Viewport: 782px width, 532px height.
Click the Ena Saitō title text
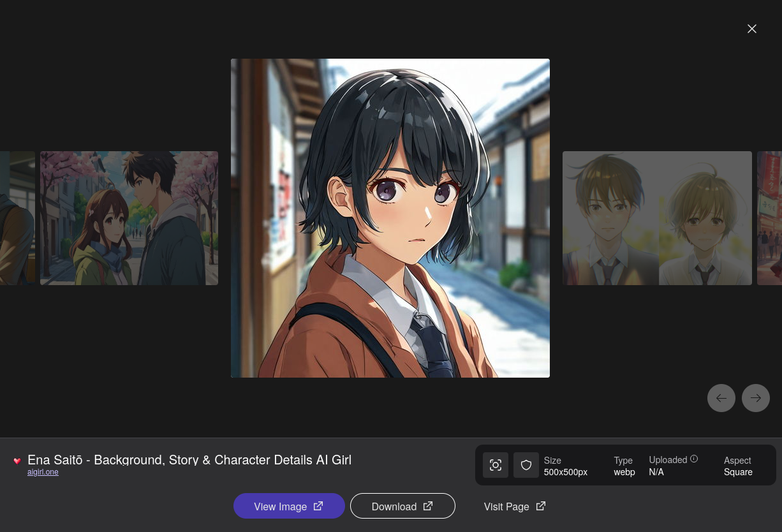click(189, 460)
